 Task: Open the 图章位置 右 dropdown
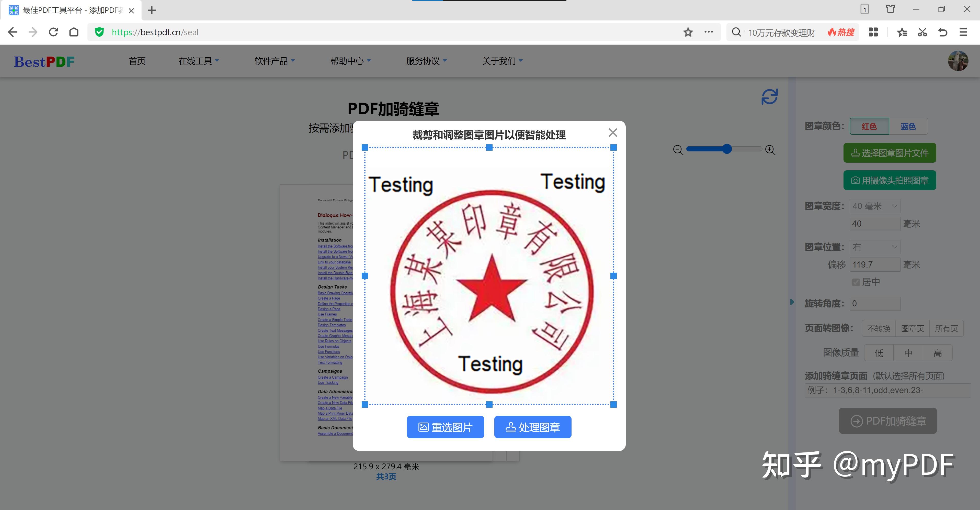[x=875, y=247]
